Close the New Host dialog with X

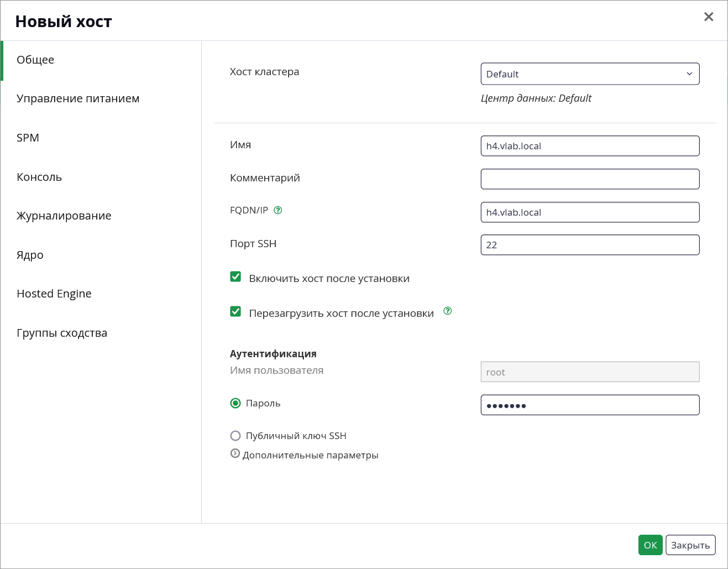point(709,17)
